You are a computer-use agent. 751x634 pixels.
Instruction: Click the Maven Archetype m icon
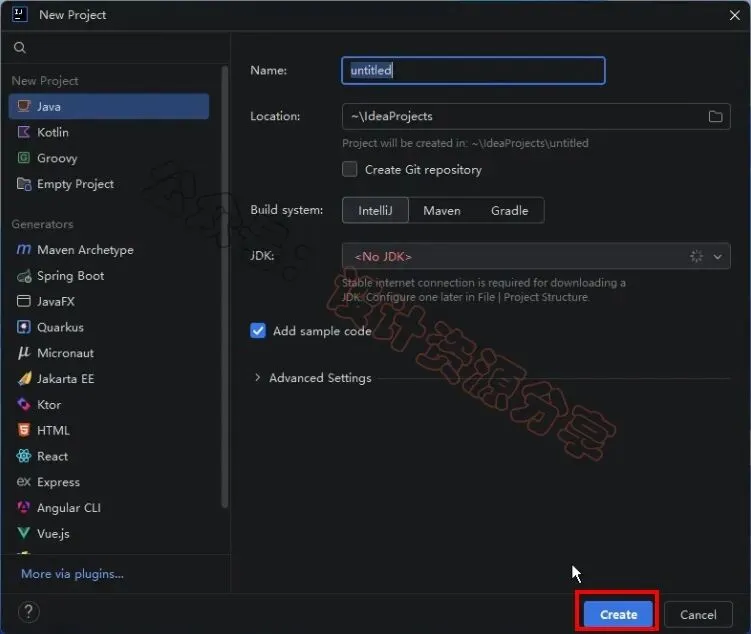23,249
